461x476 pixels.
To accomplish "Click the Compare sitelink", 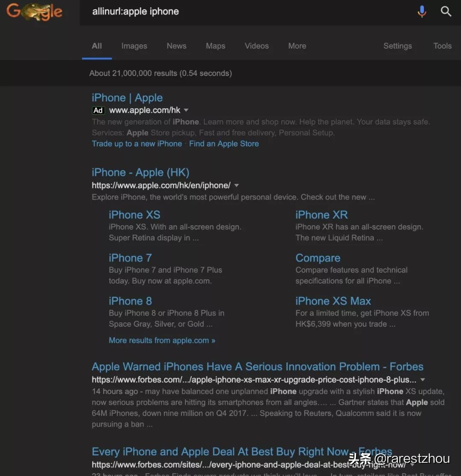I will 318,258.
